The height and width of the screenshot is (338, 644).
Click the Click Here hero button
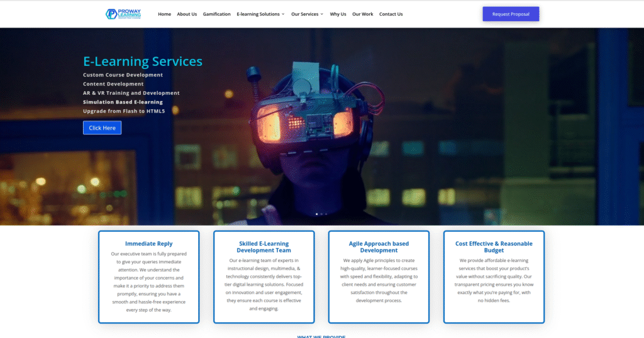click(x=102, y=128)
